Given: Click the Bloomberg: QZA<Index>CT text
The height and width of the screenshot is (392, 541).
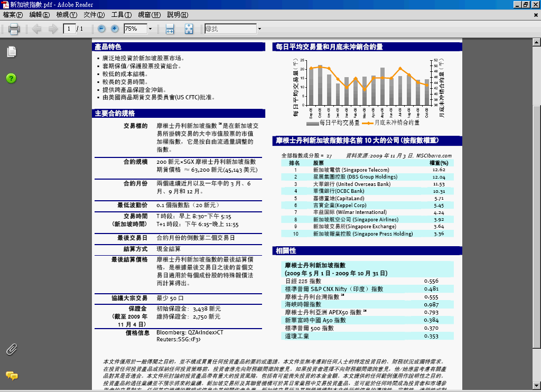Looking at the screenshot, I should [190, 333].
